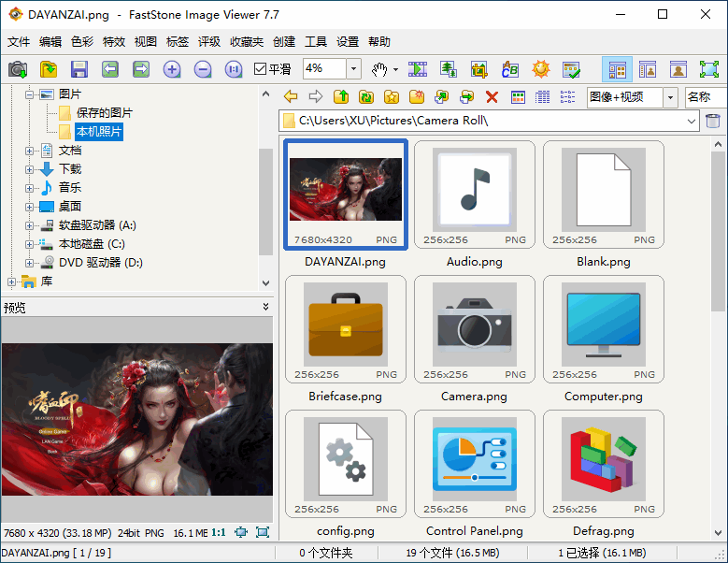Select the 桌面 folder in the tree
The width and height of the screenshot is (728, 563).
pos(70,207)
